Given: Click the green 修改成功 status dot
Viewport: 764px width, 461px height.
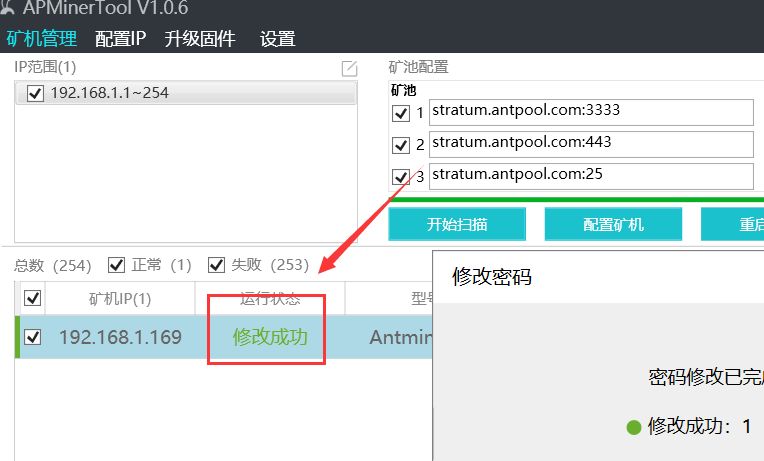Looking at the screenshot, I should (x=633, y=427).
